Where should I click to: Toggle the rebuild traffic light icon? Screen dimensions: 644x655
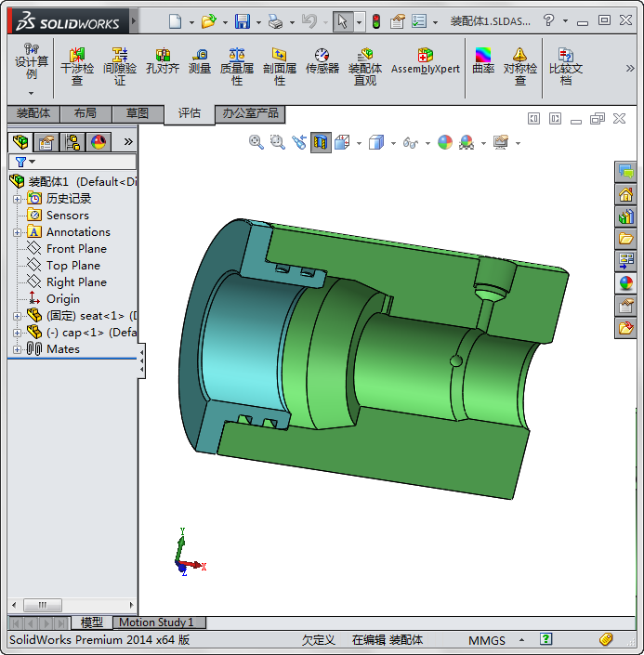point(376,20)
